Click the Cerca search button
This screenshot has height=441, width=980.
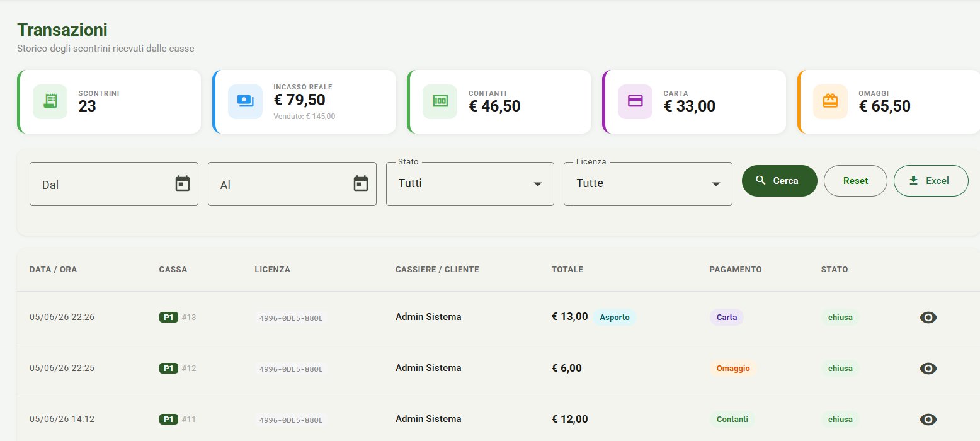coord(780,181)
